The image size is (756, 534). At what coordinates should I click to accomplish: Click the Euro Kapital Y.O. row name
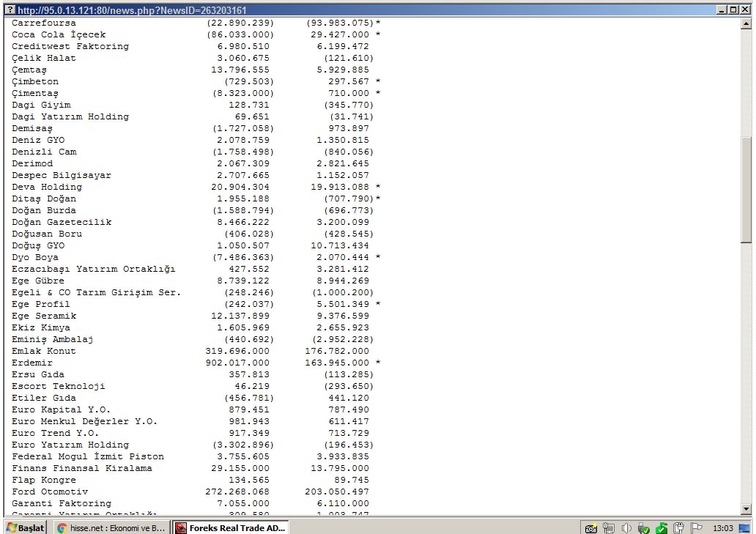coord(62,409)
